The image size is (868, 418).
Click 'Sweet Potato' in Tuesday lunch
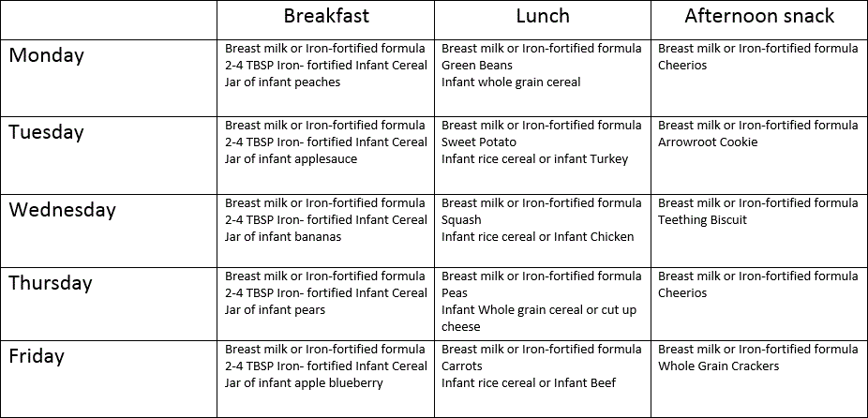pyautogui.click(x=479, y=142)
